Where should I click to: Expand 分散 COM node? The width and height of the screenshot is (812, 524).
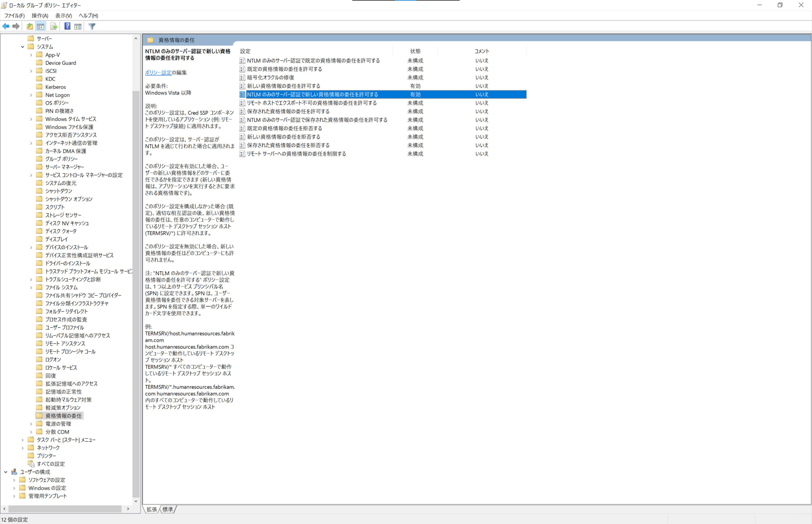[31, 432]
